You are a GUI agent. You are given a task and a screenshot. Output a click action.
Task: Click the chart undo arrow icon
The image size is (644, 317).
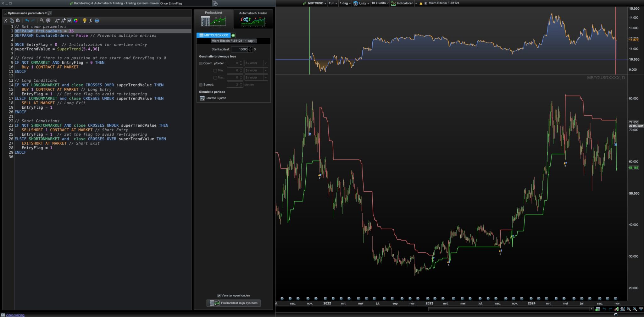[x=604, y=309]
